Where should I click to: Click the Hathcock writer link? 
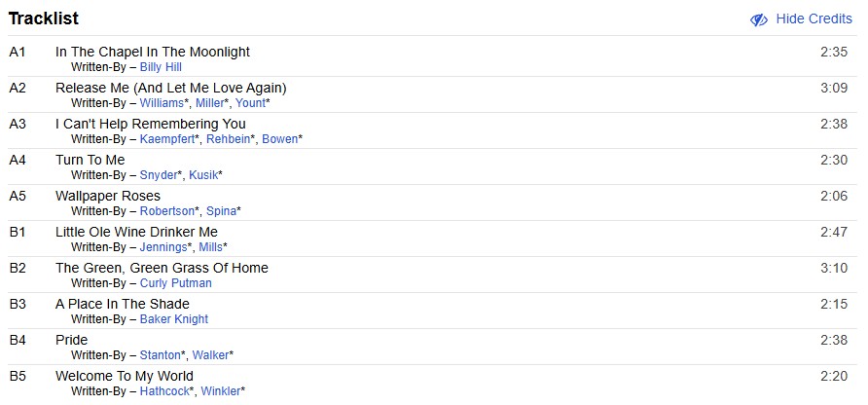click(x=166, y=391)
